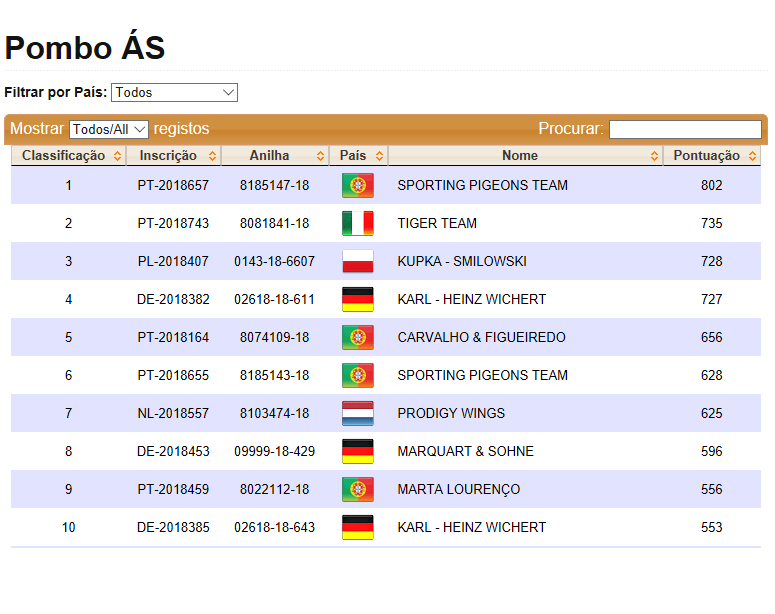The width and height of the screenshot is (775, 614).
Task: Focus the Procurar search field
Action: (x=685, y=129)
